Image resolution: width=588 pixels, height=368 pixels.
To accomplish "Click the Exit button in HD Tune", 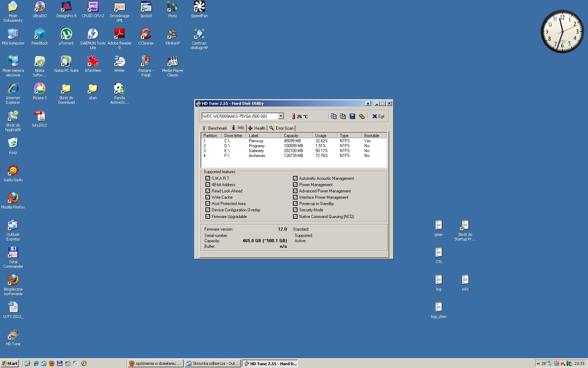I will (x=378, y=116).
